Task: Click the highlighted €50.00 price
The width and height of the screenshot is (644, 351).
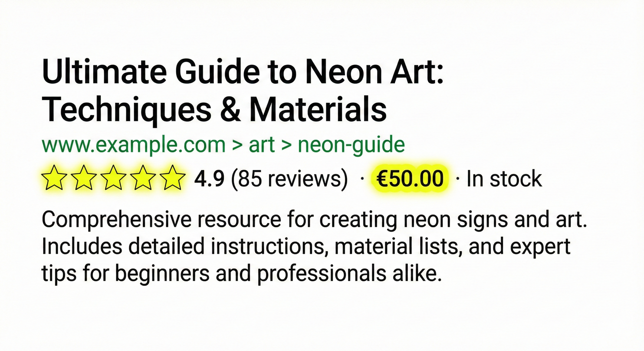Action: pos(410,179)
